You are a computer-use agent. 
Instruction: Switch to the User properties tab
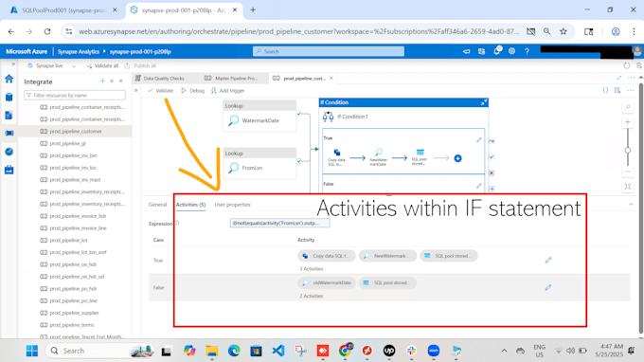[x=232, y=204]
